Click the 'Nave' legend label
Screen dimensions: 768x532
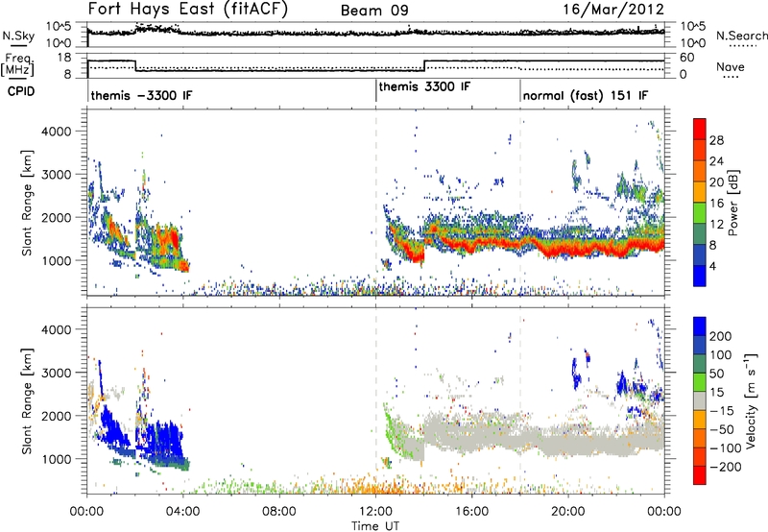pyautogui.click(x=730, y=66)
